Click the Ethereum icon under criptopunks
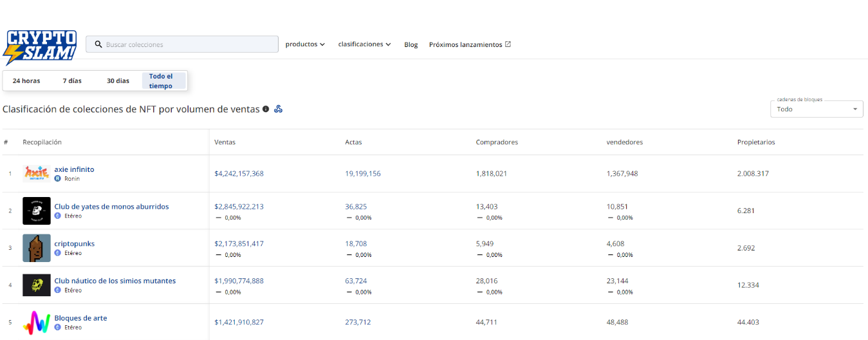This screenshot has height=340, width=868. [x=57, y=253]
